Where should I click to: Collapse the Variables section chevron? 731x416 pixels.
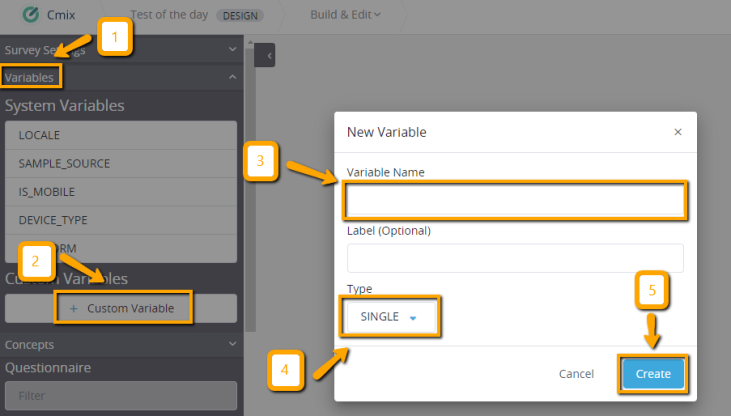pyautogui.click(x=232, y=77)
